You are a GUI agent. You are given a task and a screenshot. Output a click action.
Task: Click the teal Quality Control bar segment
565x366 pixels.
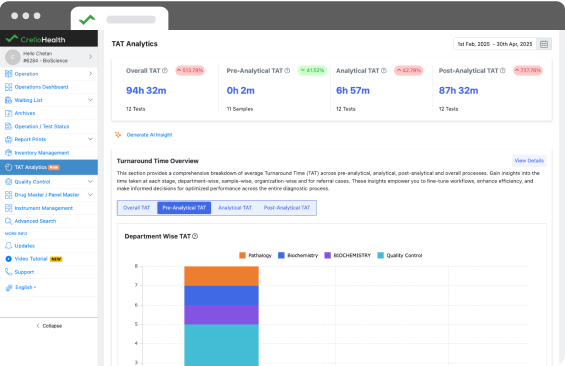point(221,345)
